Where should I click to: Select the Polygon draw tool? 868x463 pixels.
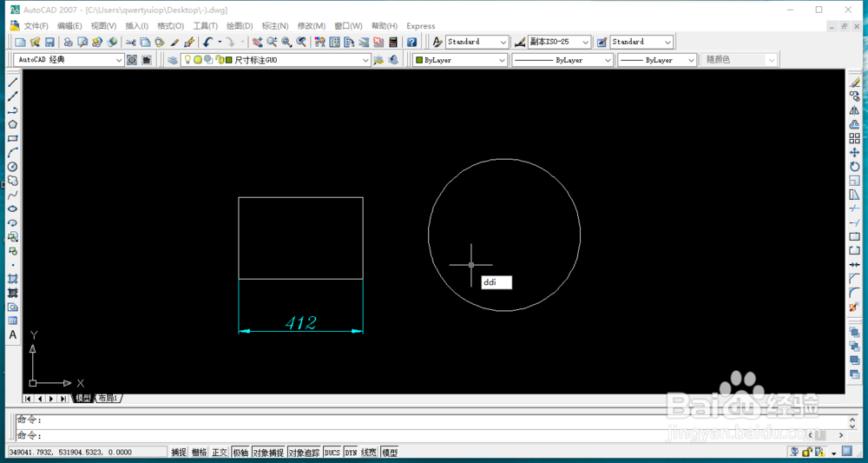pos(13,124)
